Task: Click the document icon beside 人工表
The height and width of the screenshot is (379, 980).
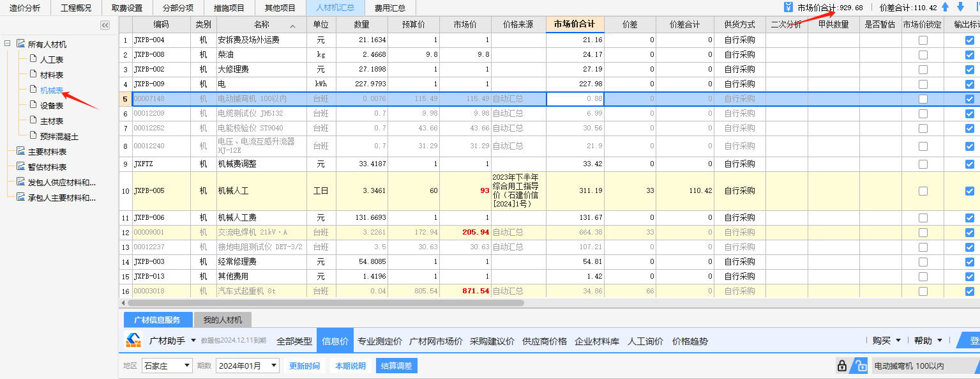Action: point(33,59)
